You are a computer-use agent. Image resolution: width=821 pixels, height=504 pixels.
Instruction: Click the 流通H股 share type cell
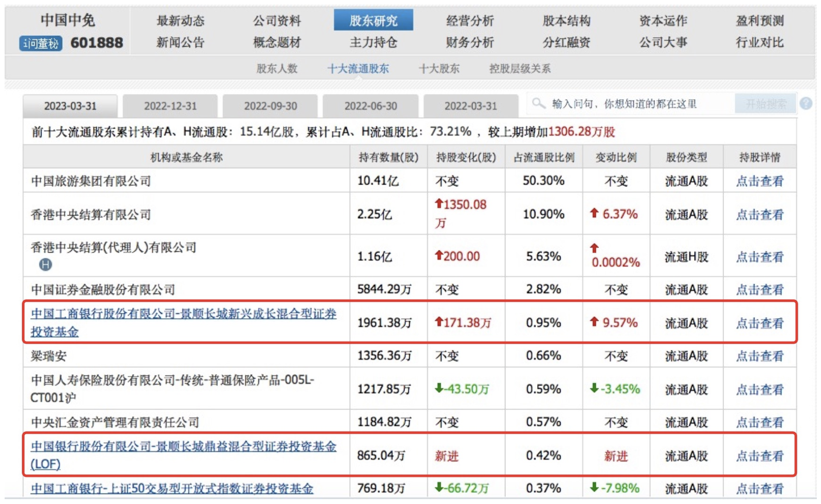(686, 257)
